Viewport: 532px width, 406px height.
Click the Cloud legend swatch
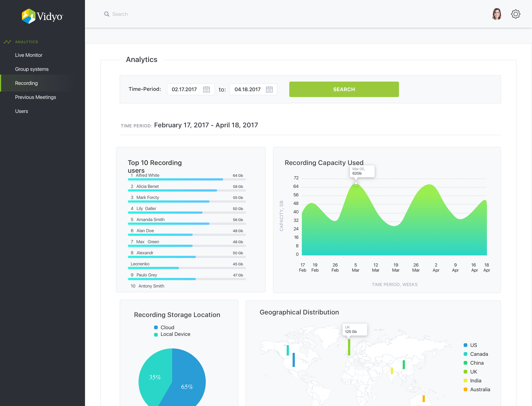pos(156,327)
